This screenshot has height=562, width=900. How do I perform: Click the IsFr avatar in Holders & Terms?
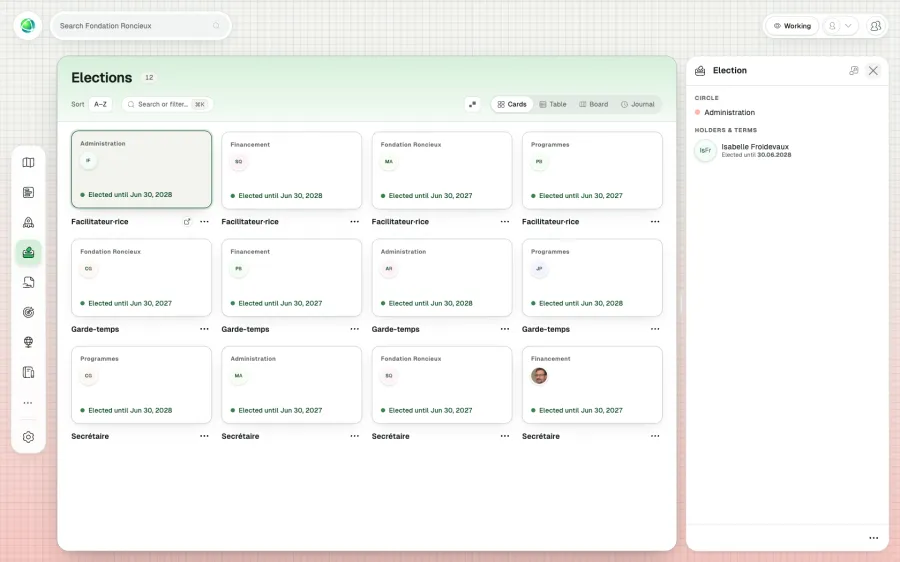[705, 150]
